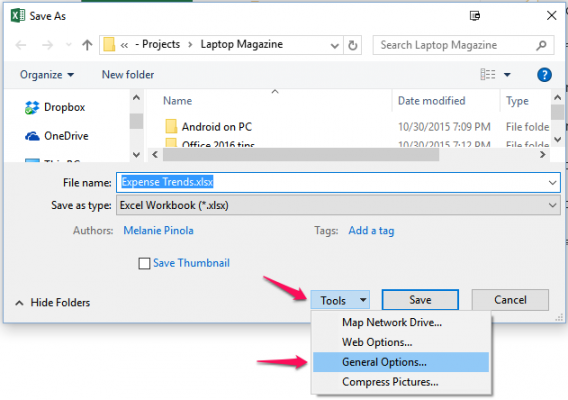Click Add a tag link
The width and height of the screenshot is (568, 400).
371,231
